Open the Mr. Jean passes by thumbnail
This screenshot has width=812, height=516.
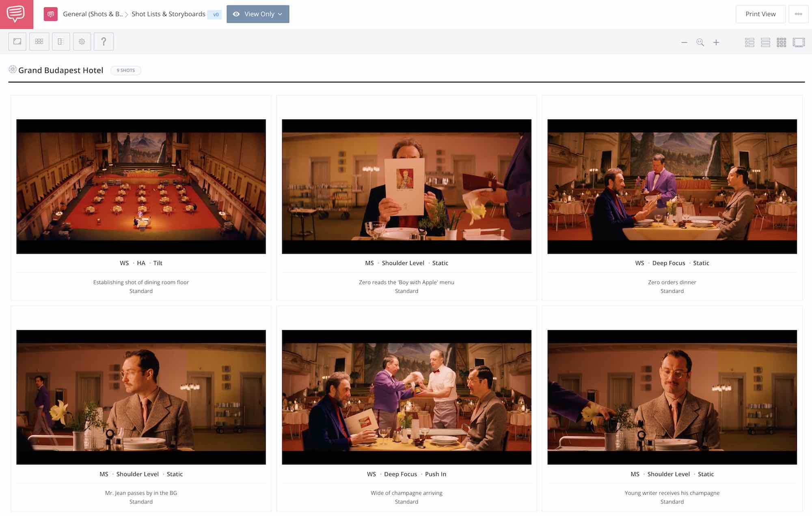coord(141,397)
